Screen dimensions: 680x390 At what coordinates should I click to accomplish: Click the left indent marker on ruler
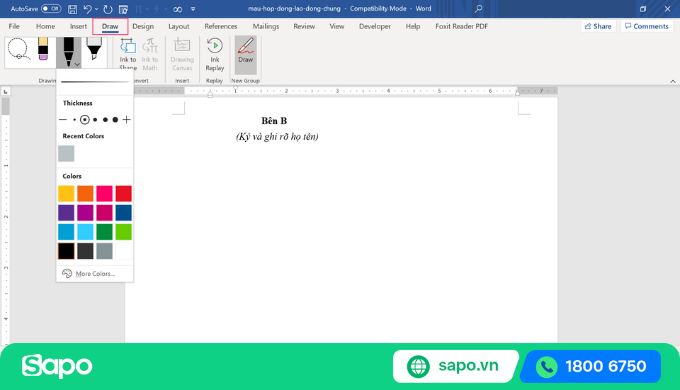click(210, 94)
